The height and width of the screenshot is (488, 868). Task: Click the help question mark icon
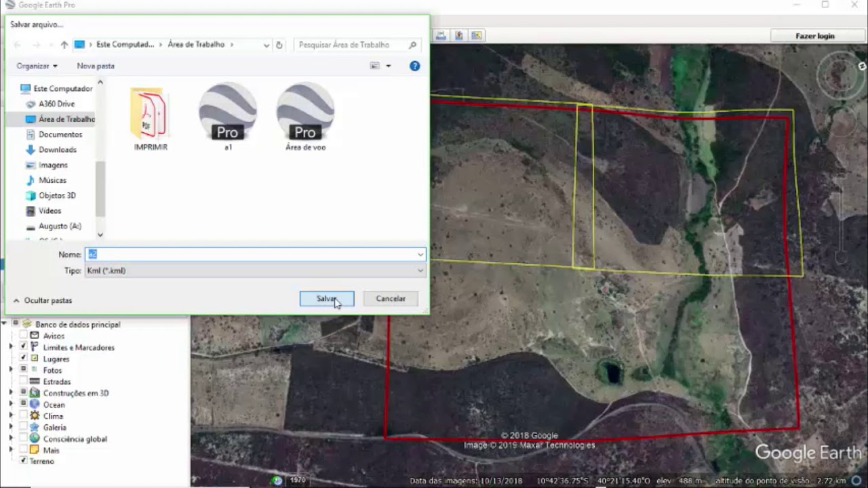click(x=415, y=66)
